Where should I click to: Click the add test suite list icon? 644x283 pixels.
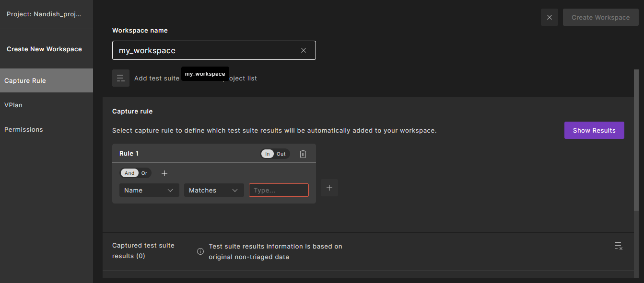pyautogui.click(x=121, y=78)
